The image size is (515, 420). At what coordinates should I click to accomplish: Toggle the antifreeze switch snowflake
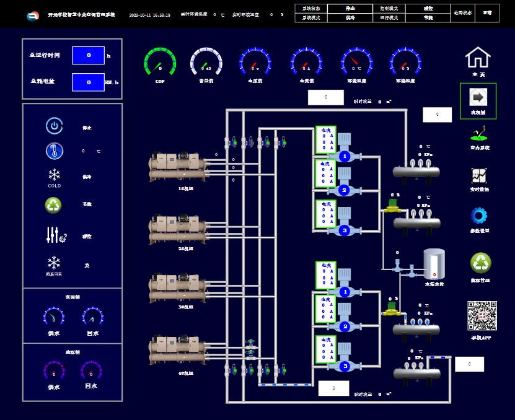[55, 263]
